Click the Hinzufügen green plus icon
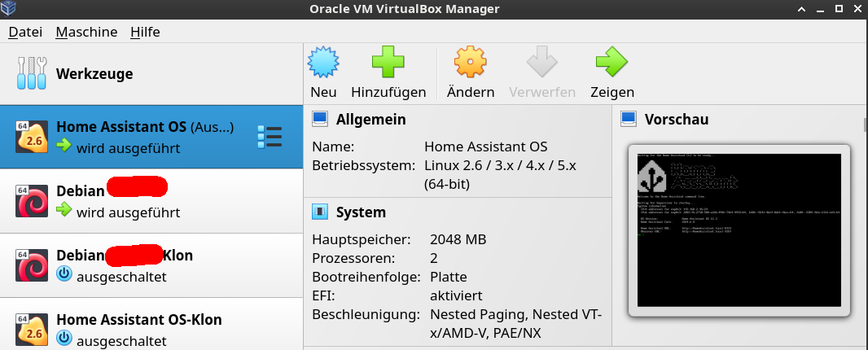 click(388, 62)
